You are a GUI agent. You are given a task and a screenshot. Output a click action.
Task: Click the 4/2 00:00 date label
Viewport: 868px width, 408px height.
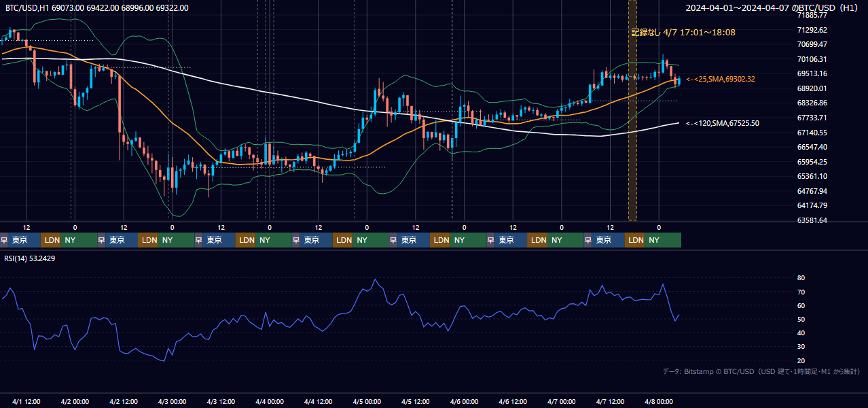pos(75,402)
